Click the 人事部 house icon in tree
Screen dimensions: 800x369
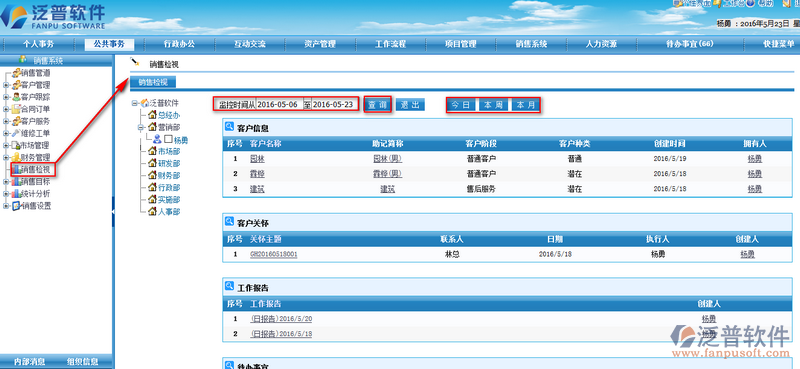point(152,211)
